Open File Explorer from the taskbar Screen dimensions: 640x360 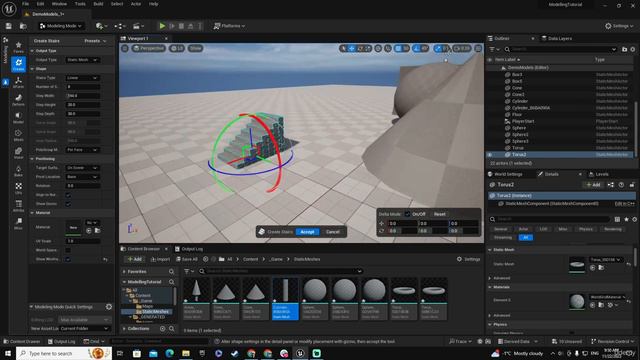click(x=186, y=353)
